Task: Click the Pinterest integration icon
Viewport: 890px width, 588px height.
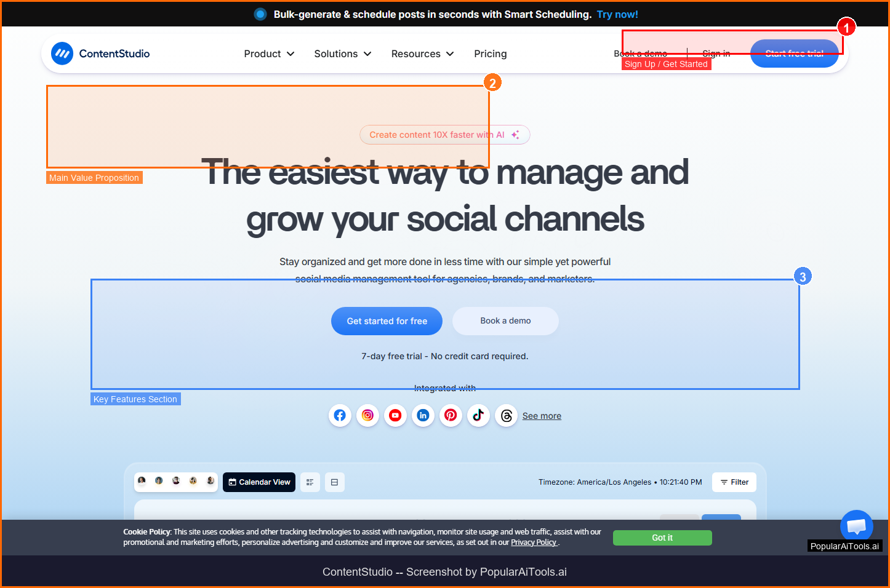Action: click(x=451, y=416)
